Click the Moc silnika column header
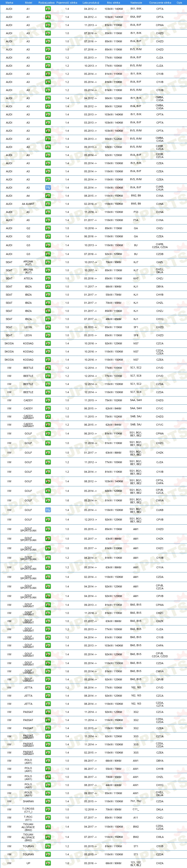 114,2
